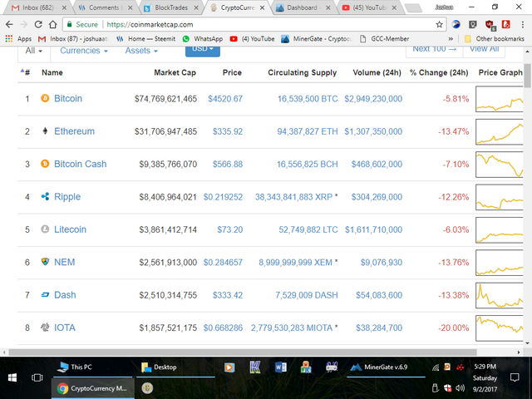Click the red extension icon beside the Chrome menu
Image resolution: width=532 pixels, height=399 pixels.
[506, 24]
